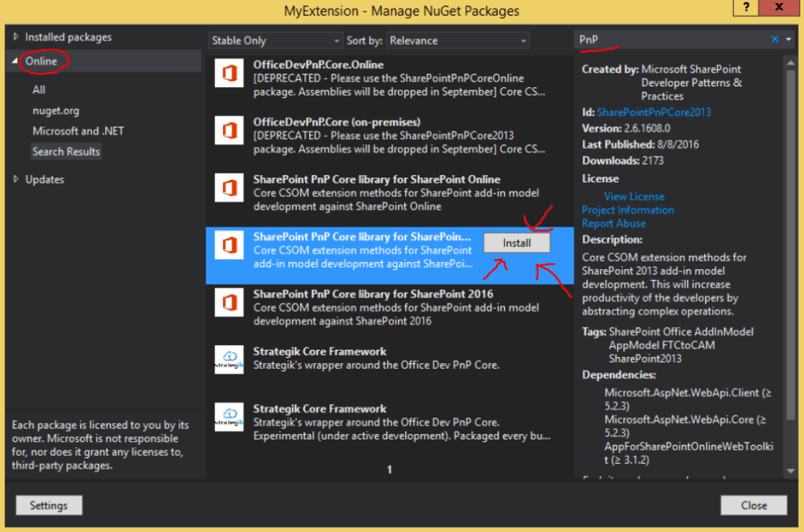Viewport: 804px width, 532px height.
Task: Open the Project Information link
Action: (x=627, y=210)
